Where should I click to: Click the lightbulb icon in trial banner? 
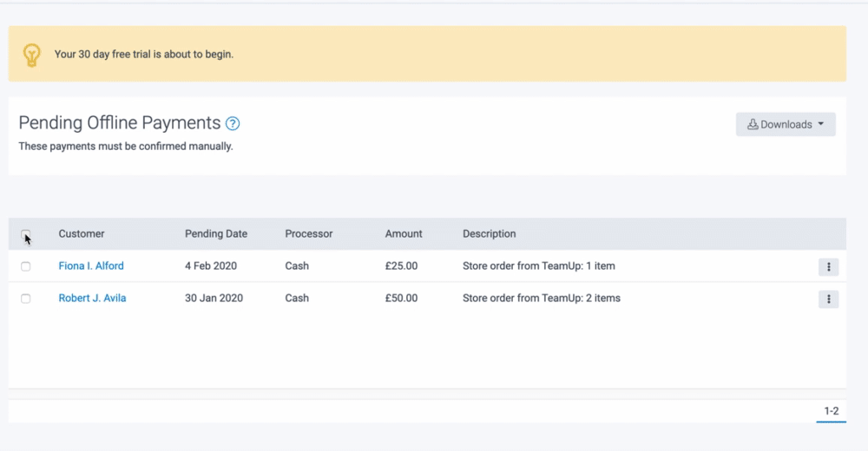click(x=32, y=54)
